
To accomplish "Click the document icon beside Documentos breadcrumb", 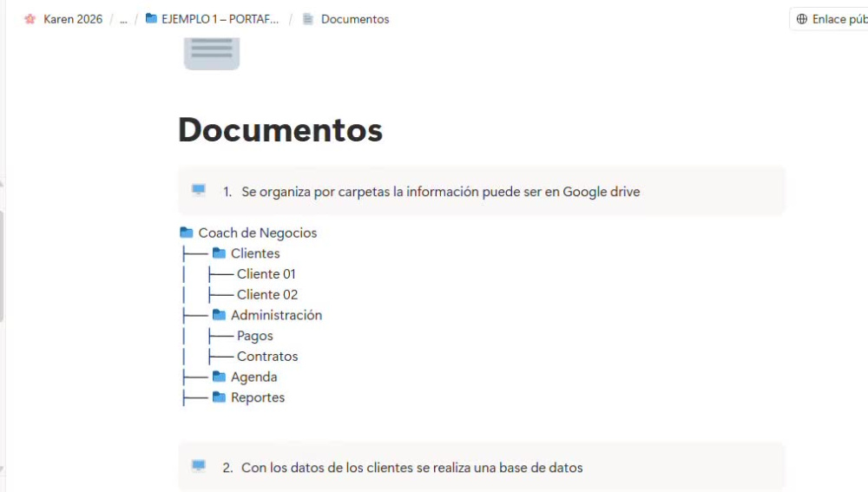I will click(x=308, y=19).
